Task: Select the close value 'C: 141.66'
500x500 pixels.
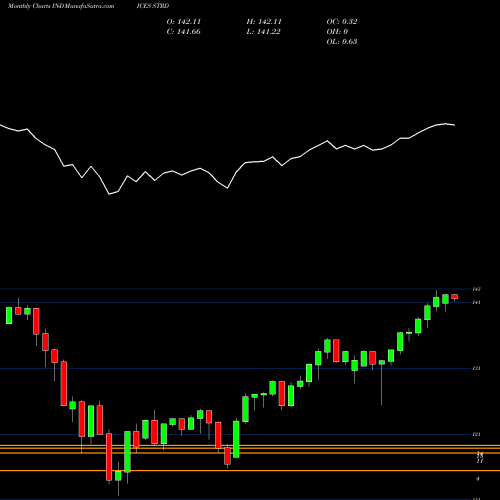Action: click(x=184, y=32)
